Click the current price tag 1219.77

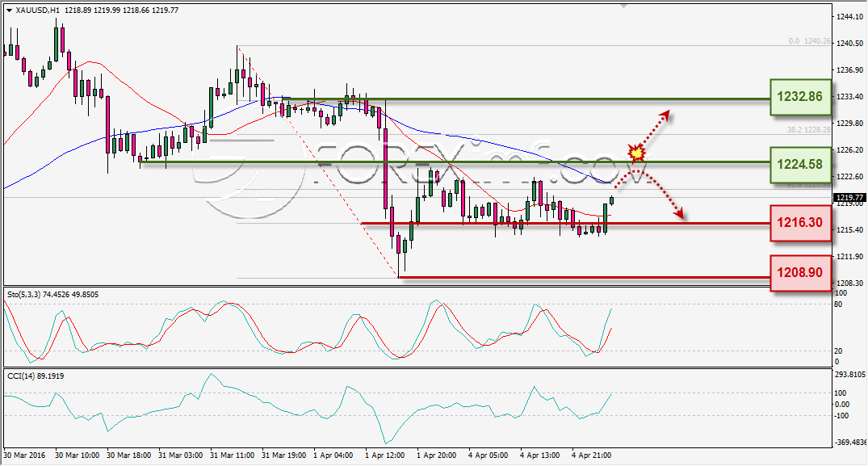849,198
